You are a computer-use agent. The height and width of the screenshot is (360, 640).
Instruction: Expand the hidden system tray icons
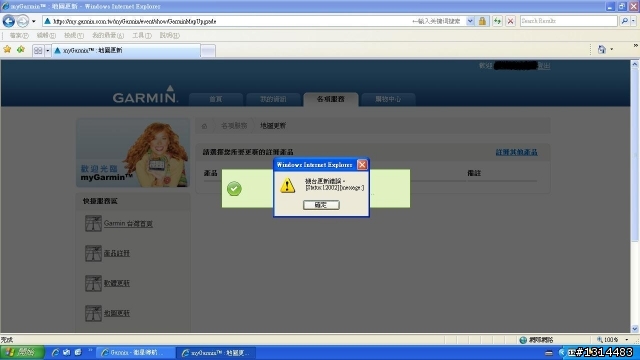tap(562, 353)
